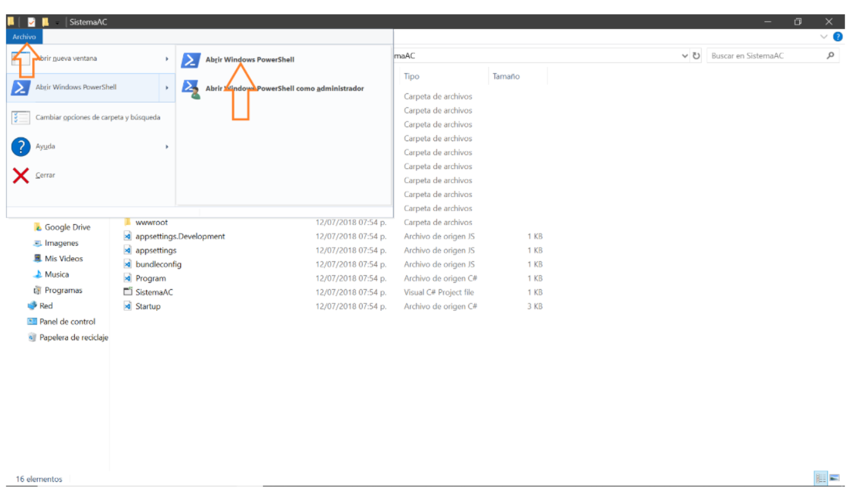The width and height of the screenshot is (868, 493).
Task: Select Mis Videos in navigation pane
Action: pyautogui.click(x=64, y=259)
